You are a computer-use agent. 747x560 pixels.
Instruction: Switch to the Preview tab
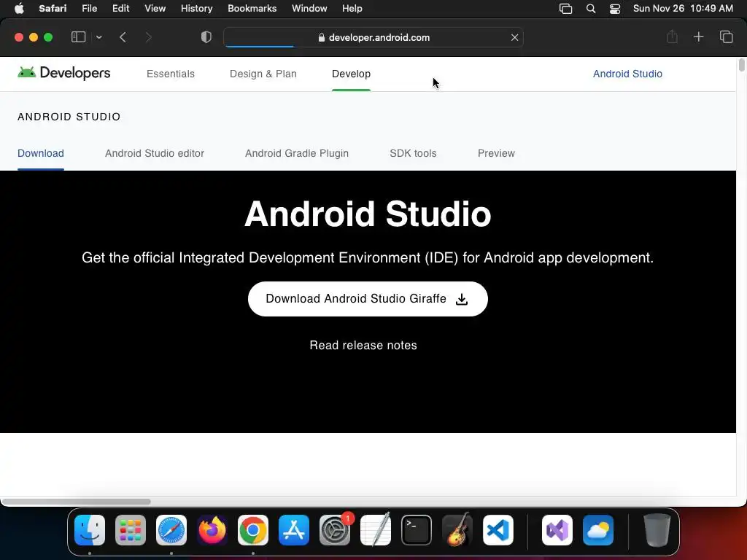pos(496,153)
